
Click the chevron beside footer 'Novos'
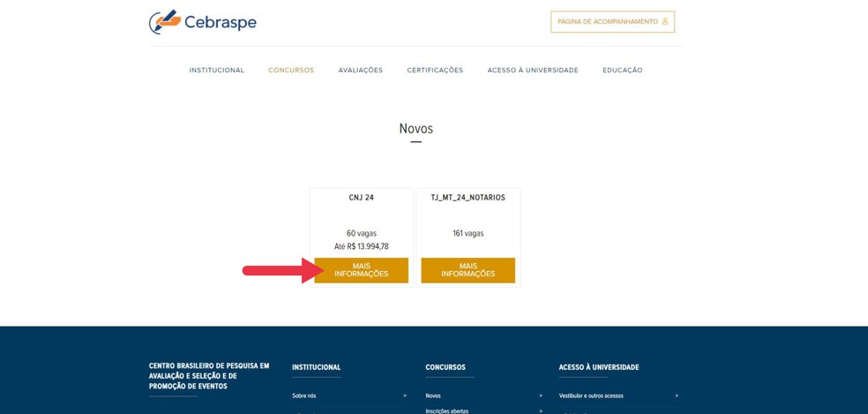point(541,395)
